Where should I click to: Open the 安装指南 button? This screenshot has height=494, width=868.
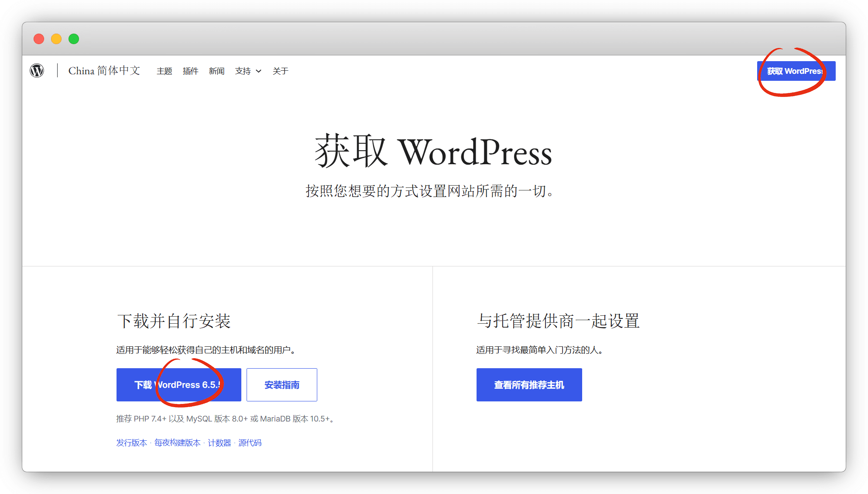[x=281, y=385]
